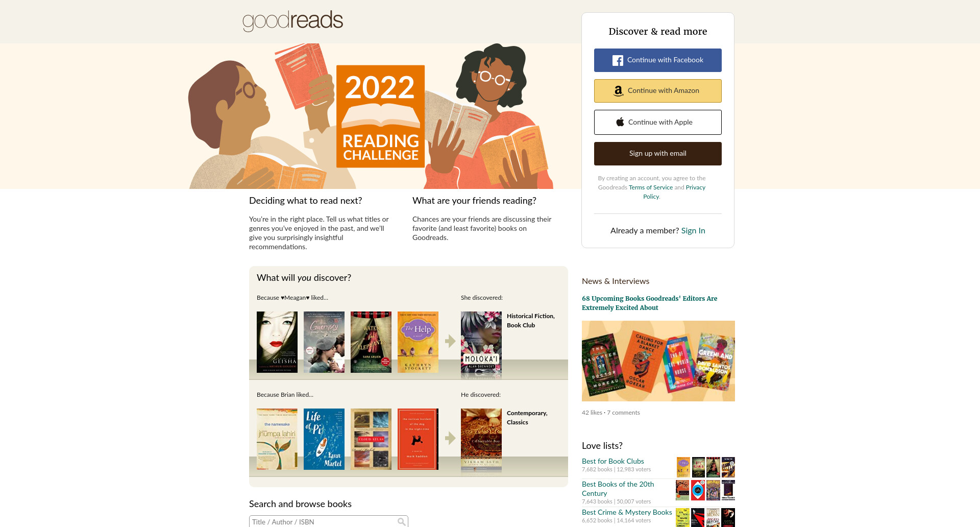980x527 pixels.
Task: Open the Best Crime & Mystery Books list
Action: coord(627,512)
